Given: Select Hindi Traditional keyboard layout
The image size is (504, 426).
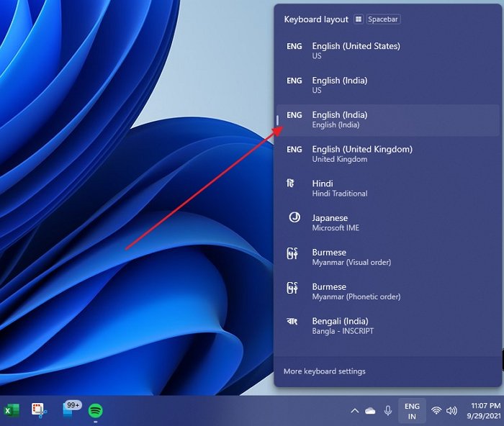Looking at the screenshot, I should (387, 189).
